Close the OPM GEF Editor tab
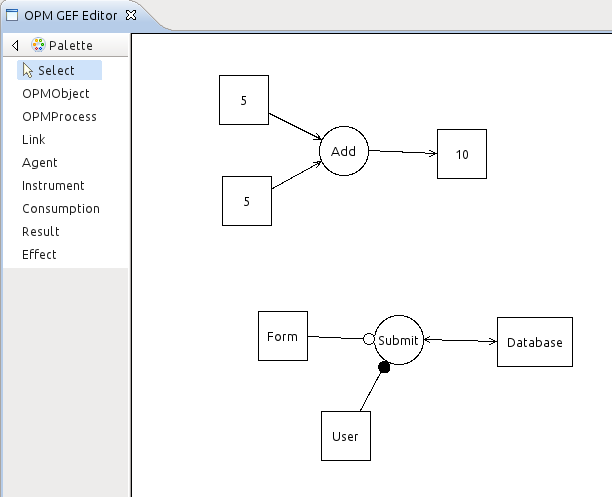Viewport: 612px width, 497px height. point(131,15)
